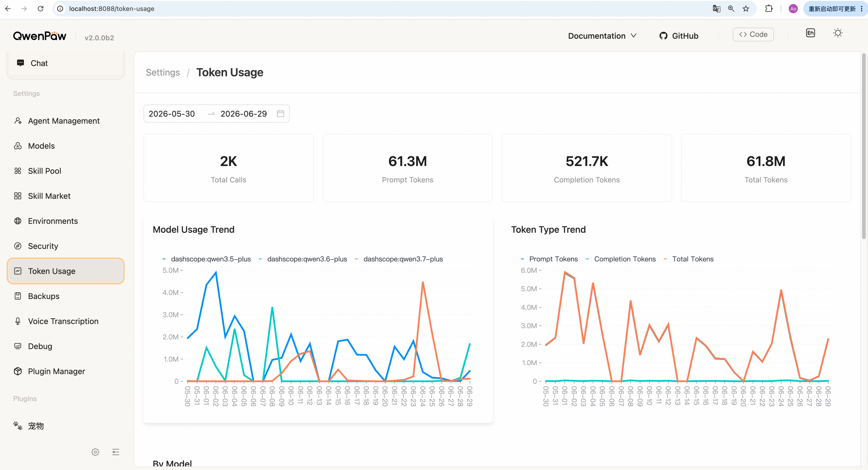
Task: Click the paw icon beside 宠物
Action: tap(18, 426)
